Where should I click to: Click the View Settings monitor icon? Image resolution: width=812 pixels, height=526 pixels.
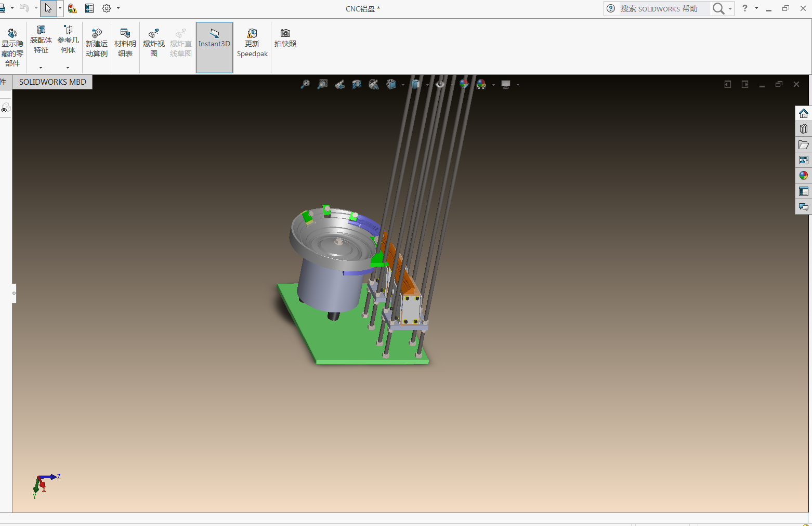pos(506,84)
